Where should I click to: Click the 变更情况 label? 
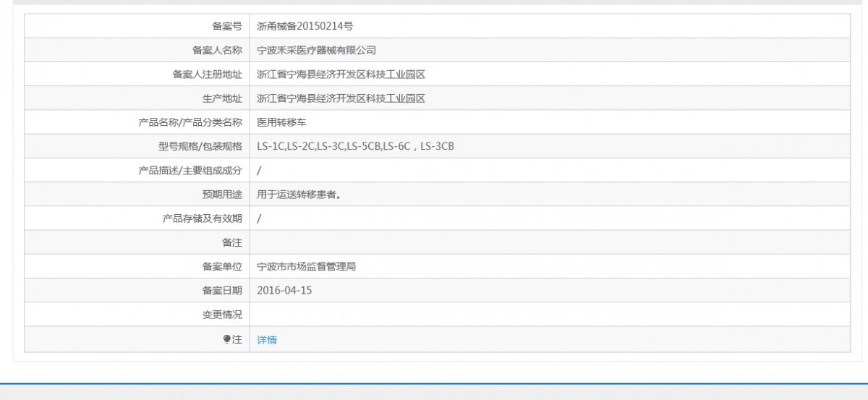point(222,315)
